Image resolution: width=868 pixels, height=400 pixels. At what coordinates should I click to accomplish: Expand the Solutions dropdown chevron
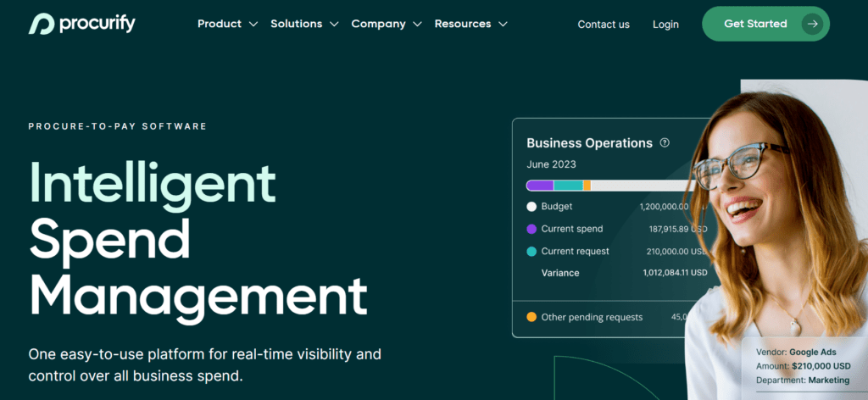coord(334,25)
